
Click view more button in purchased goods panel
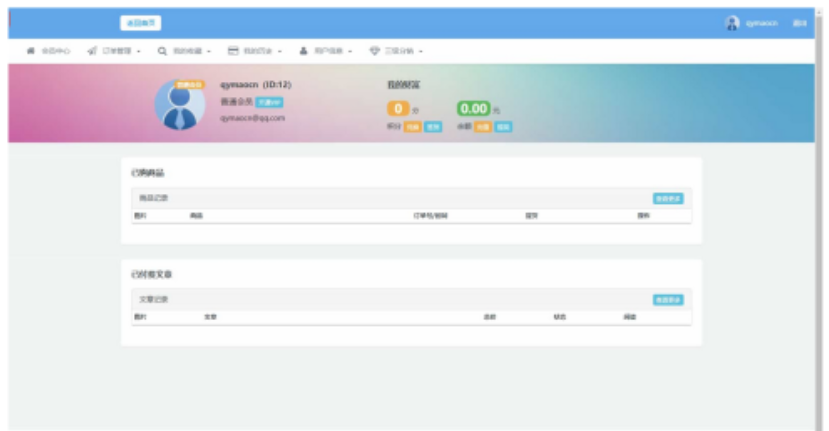[668, 198]
